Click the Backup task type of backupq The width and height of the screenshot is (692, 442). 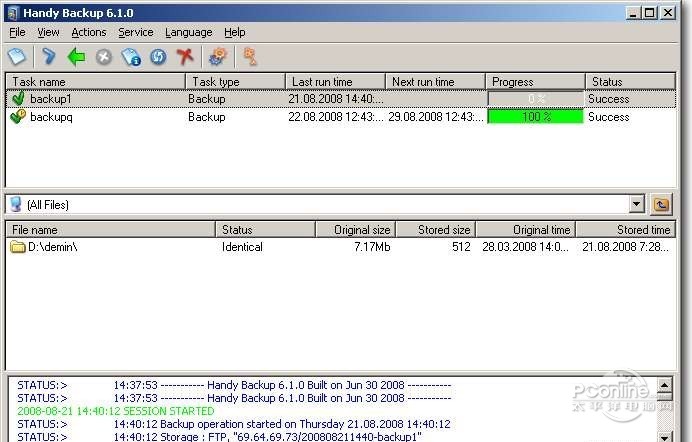pos(207,117)
